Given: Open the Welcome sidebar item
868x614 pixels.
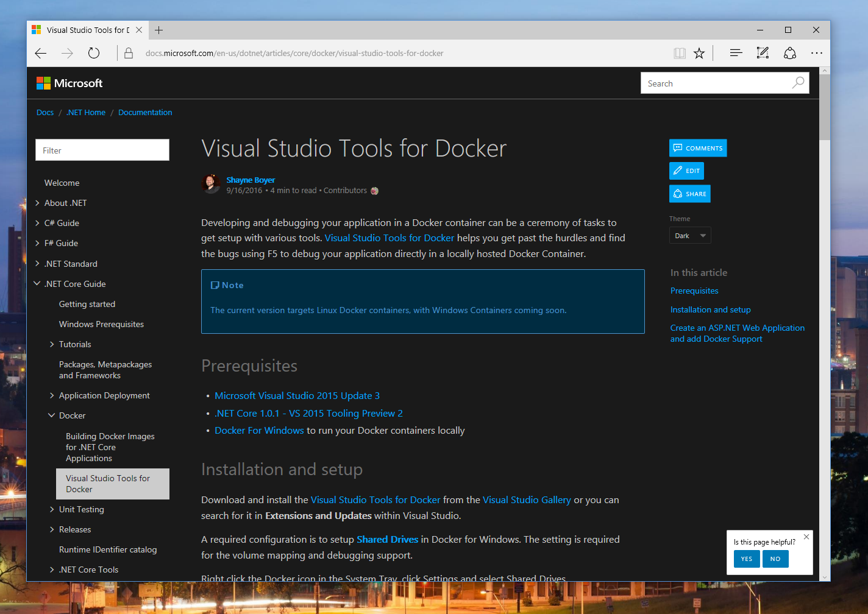Looking at the screenshot, I should point(62,183).
